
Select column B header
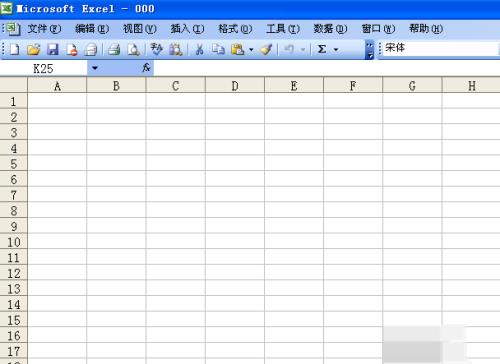pos(116,86)
